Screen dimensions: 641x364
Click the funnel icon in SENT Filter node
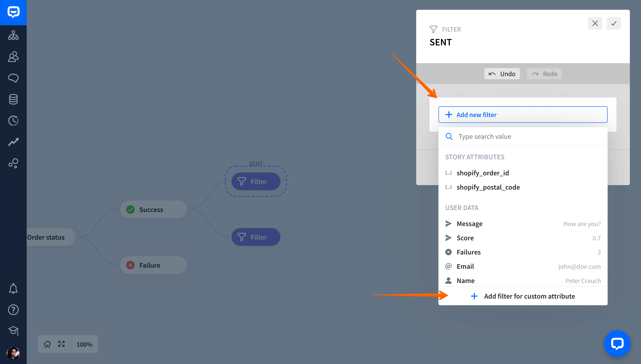click(x=241, y=181)
